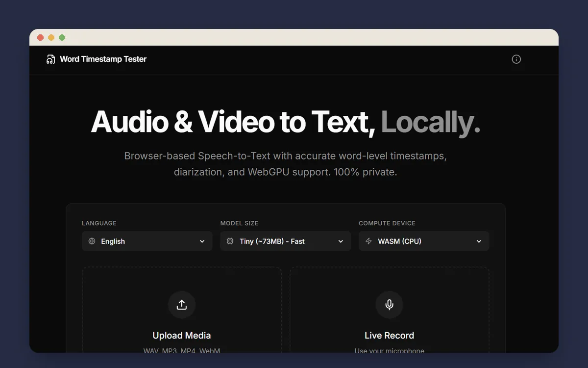The width and height of the screenshot is (588, 368).
Task: Select the Upload Media label
Action: [x=182, y=336]
